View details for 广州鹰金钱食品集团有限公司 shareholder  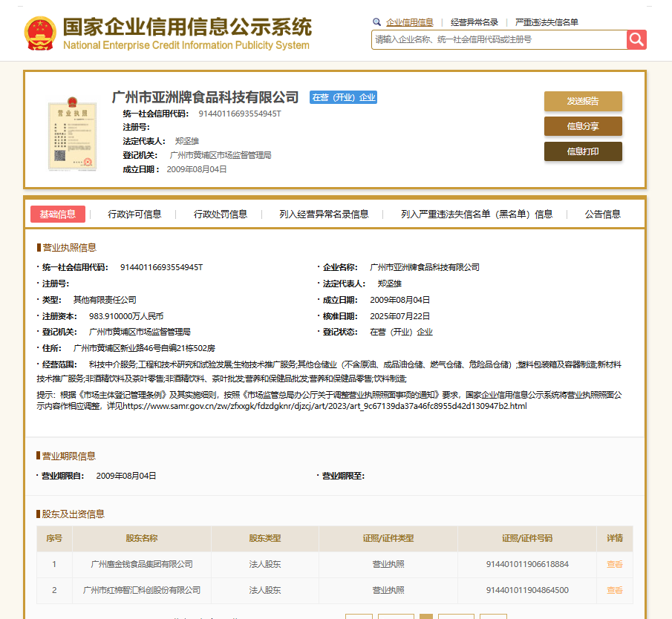(x=615, y=564)
